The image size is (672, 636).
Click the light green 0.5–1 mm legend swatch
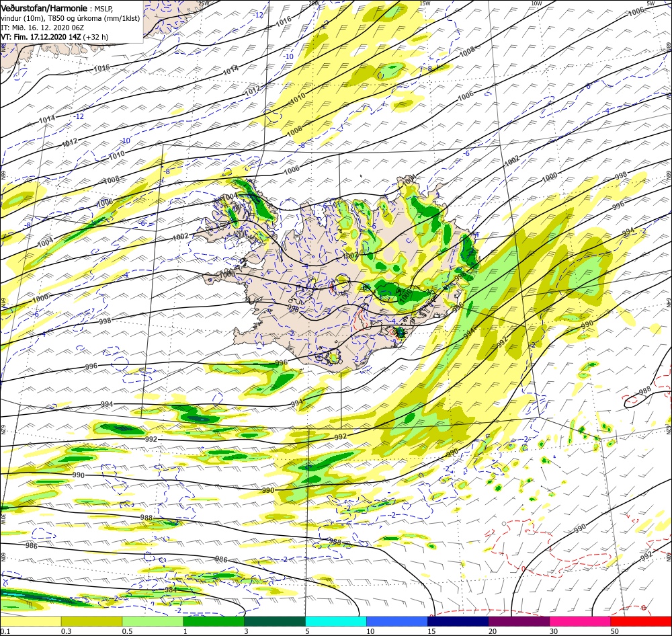tap(153, 621)
